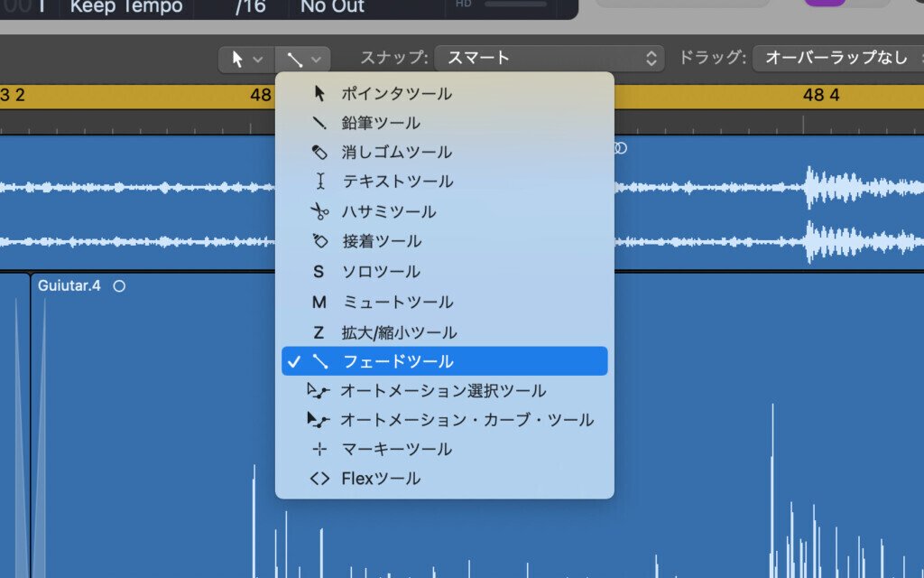924x578 pixels.
Task: Select the ポインタツール pointer icon
Action: [319, 93]
